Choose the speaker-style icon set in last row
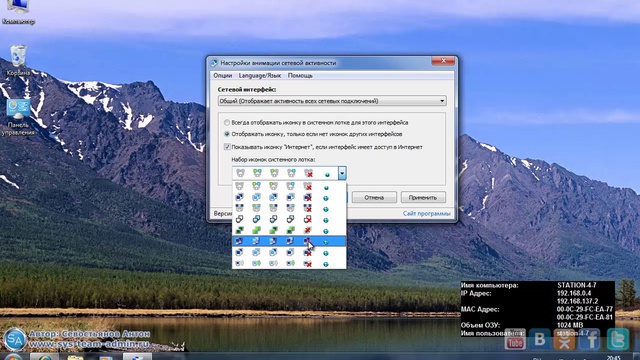 tap(289, 264)
